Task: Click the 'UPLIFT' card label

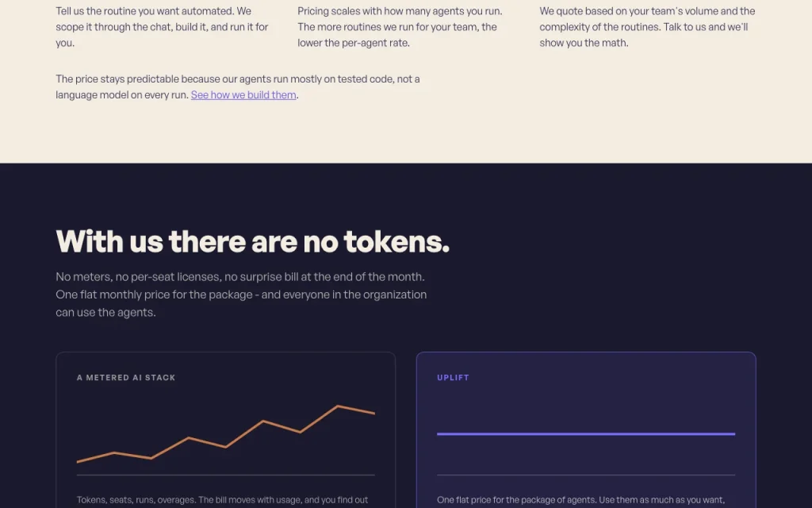Action: 453,378
